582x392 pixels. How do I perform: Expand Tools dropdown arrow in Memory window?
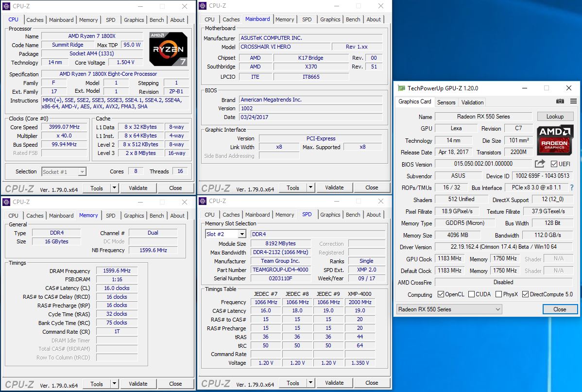pyautogui.click(x=114, y=383)
